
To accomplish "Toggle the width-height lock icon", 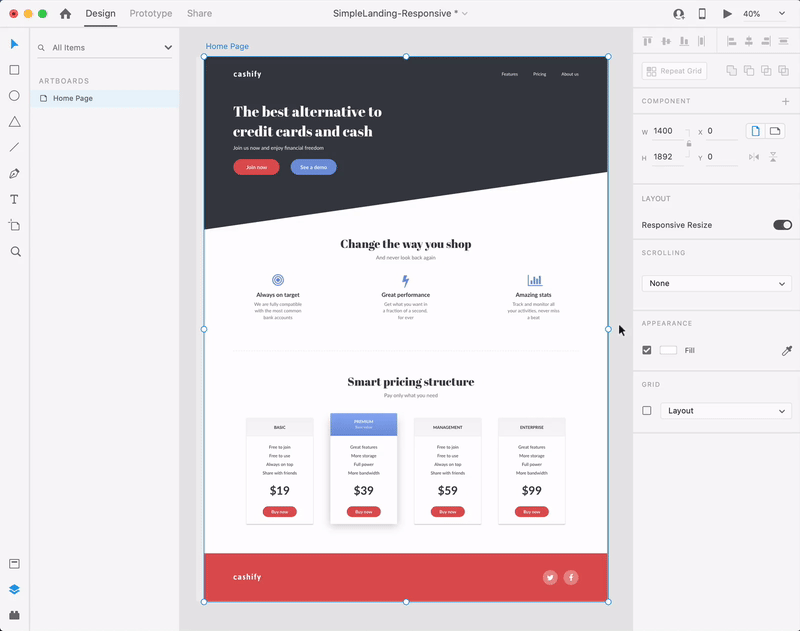I will pos(689,144).
